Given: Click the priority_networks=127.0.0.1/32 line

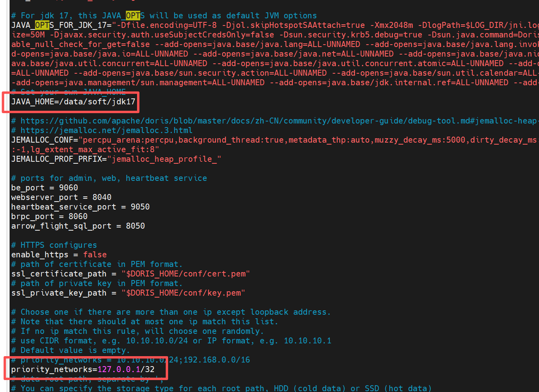Looking at the screenshot, I should 83,369.
